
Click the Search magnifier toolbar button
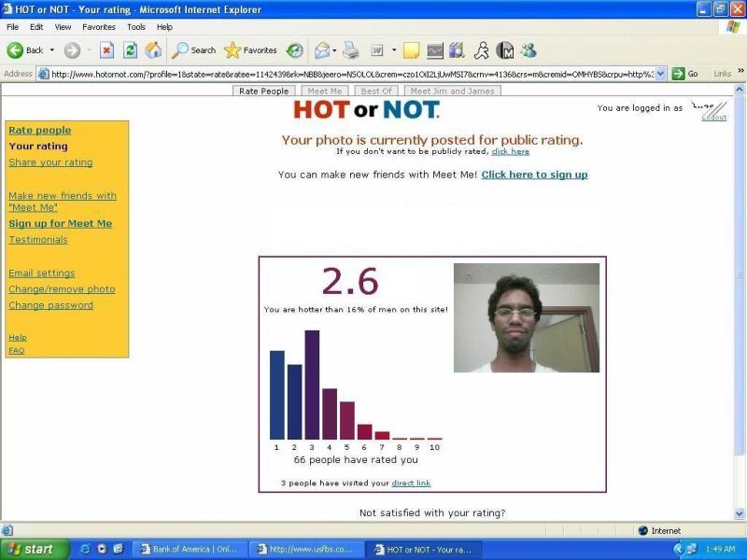(194, 50)
